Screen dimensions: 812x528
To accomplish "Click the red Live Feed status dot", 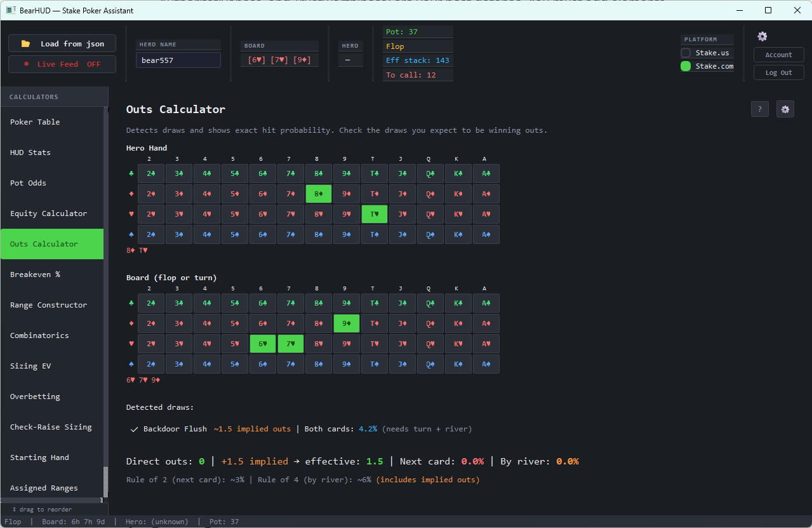I will [26, 64].
